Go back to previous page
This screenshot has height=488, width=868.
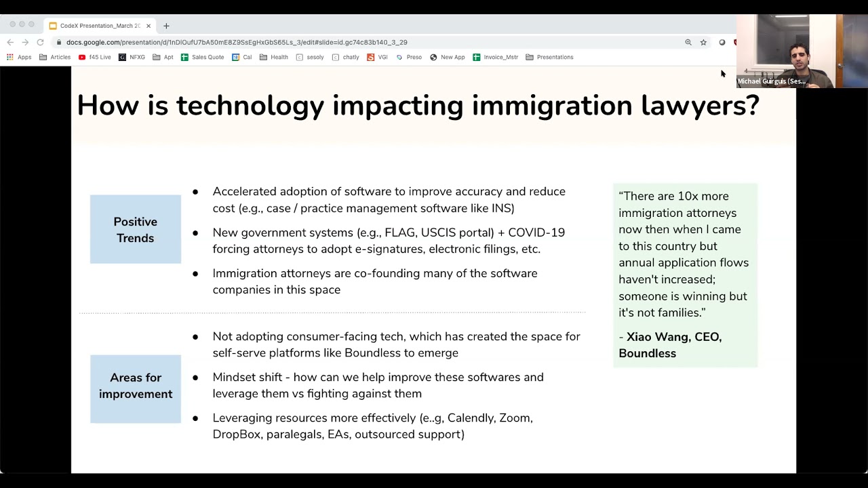pos(10,42)
